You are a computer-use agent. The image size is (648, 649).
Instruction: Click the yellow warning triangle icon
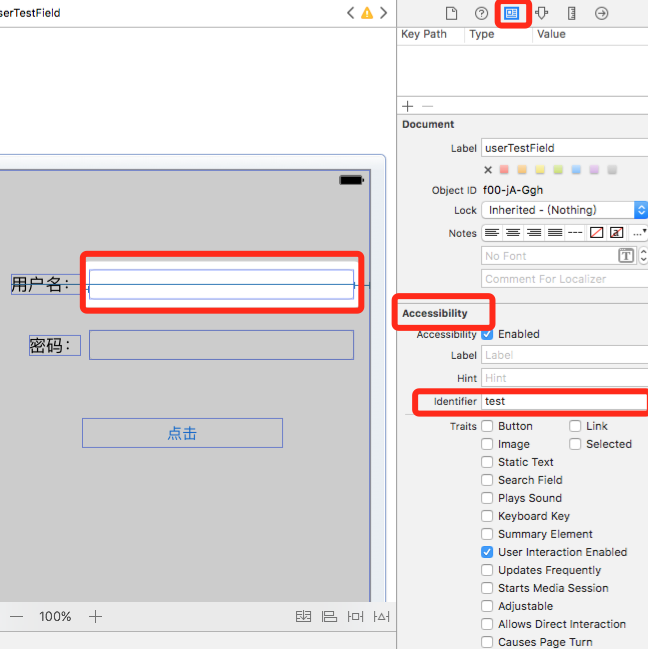(367, 13)
